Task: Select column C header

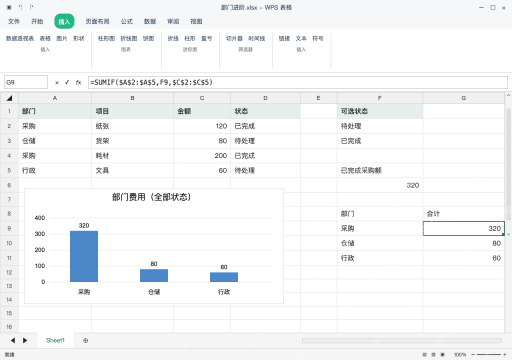Action: click(x=202, y=98)
